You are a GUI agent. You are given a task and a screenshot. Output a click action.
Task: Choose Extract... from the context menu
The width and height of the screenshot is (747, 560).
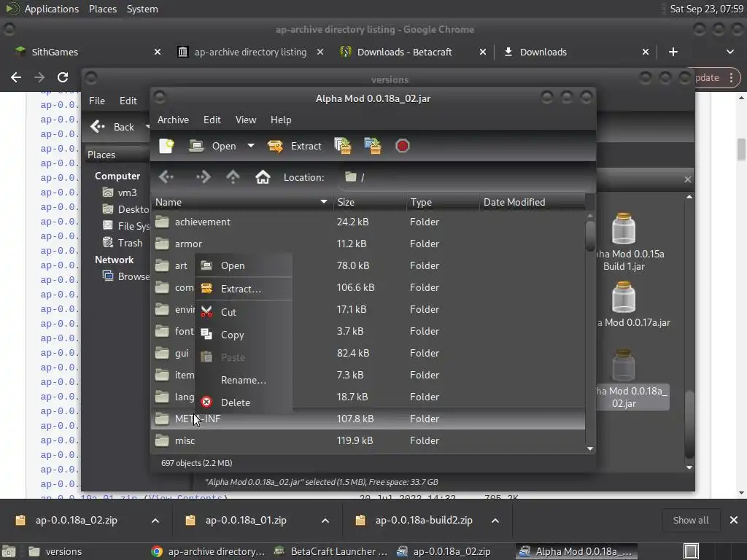(244, 289)
